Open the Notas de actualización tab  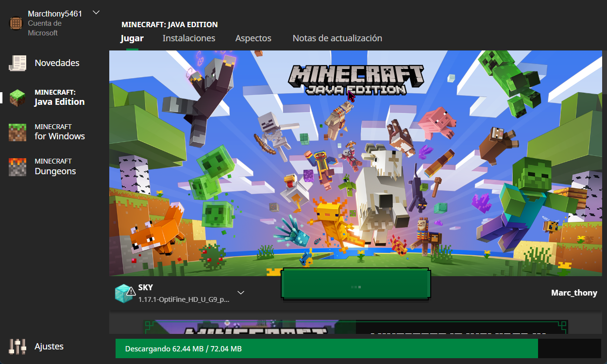point(337,38)
